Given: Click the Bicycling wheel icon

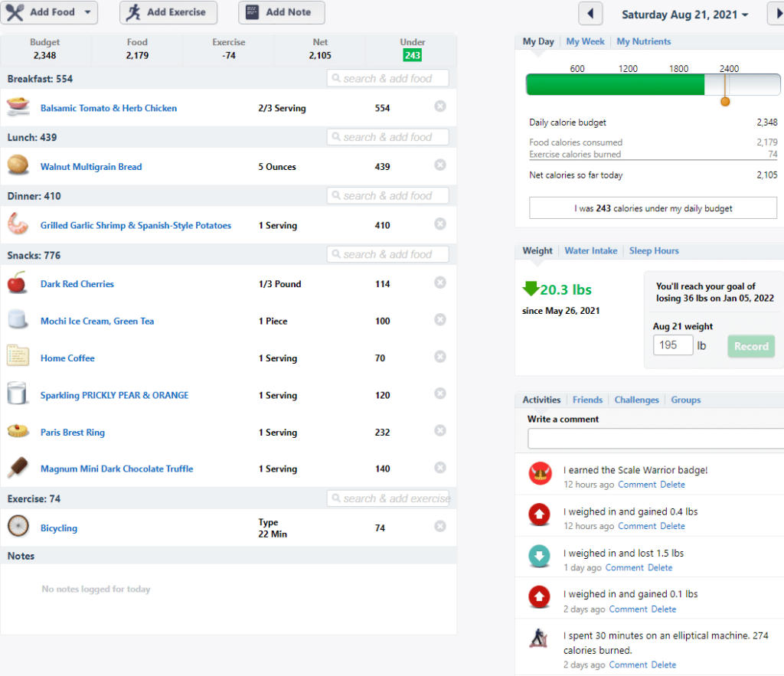Looking at the screenshot, I should coord(18,526).
